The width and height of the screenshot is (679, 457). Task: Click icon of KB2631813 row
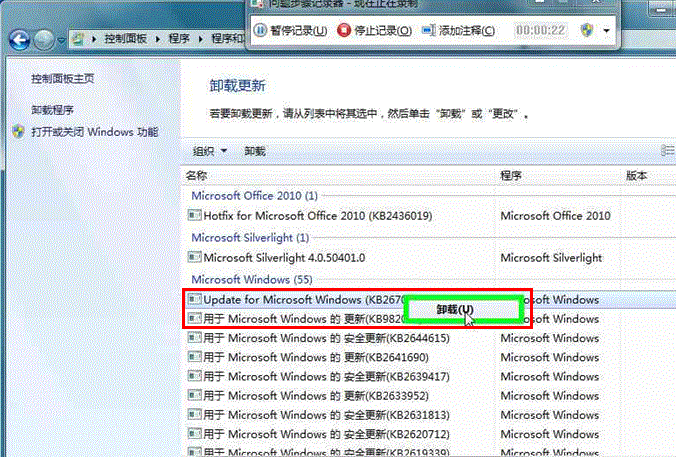[194, 414]
